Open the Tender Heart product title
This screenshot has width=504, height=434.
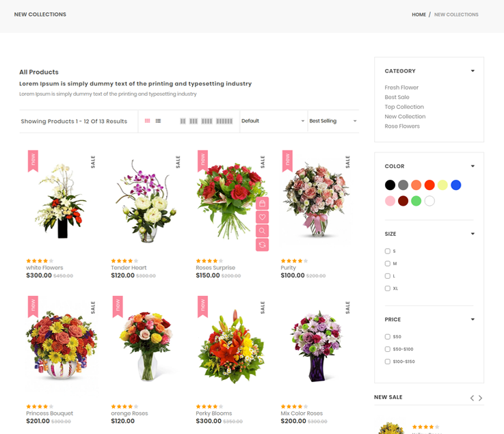[129, 268]
